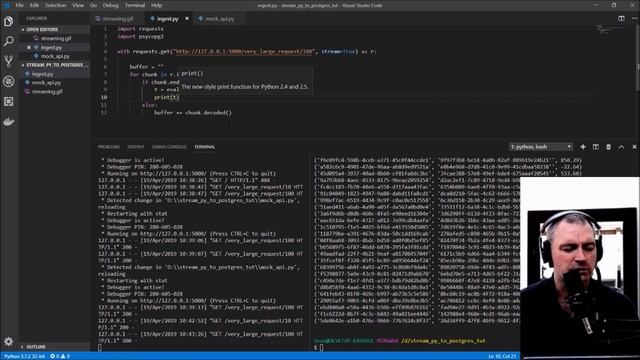This screenshot has height=360, width=640.
Task: Open the Explorer view in the activity bar
Action: pos(9,21)
